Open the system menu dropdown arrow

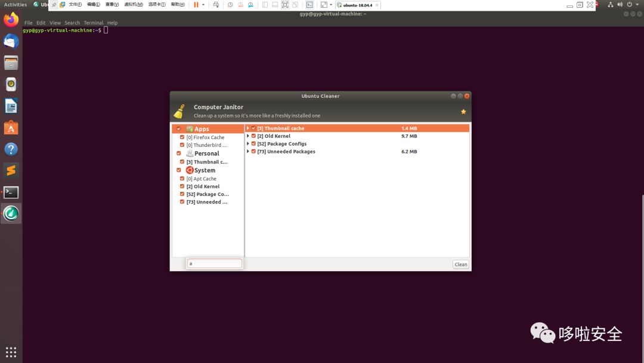click(x=637, y=5)
